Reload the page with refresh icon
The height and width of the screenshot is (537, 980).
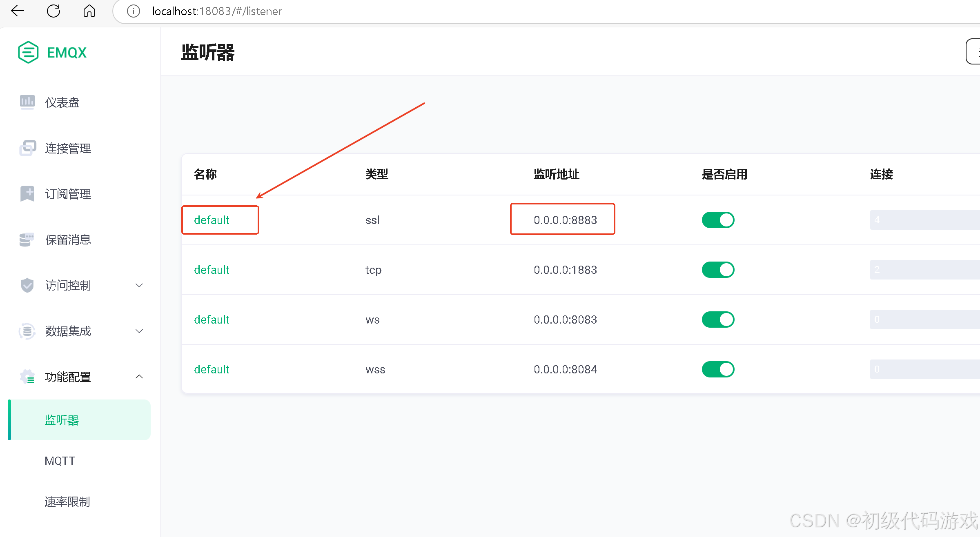53,11
